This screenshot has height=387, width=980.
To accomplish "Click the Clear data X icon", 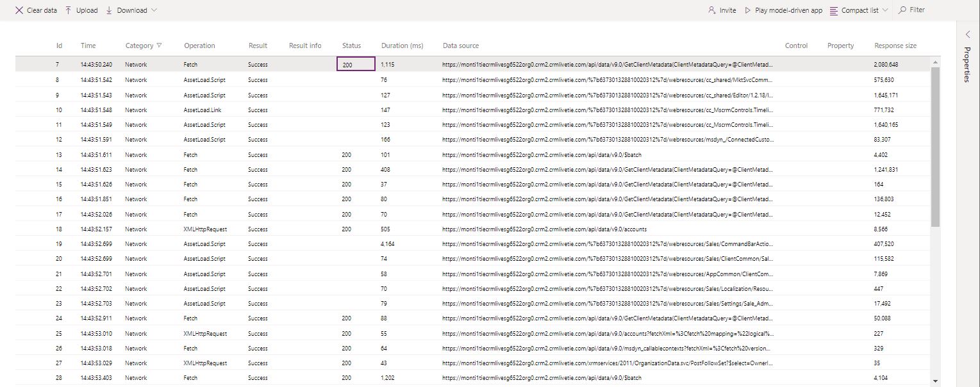I will [x=19, y=10].
